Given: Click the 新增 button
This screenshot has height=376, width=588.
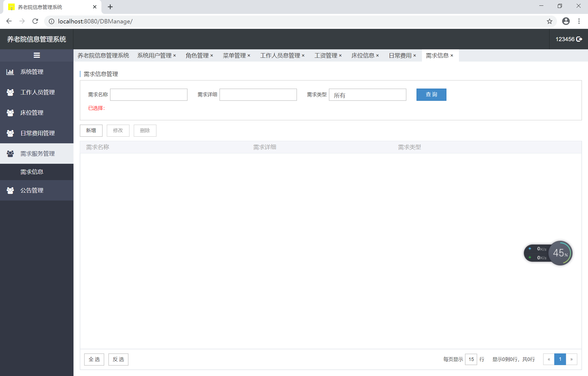Looking at the screenshot, I should click(91, 131).
